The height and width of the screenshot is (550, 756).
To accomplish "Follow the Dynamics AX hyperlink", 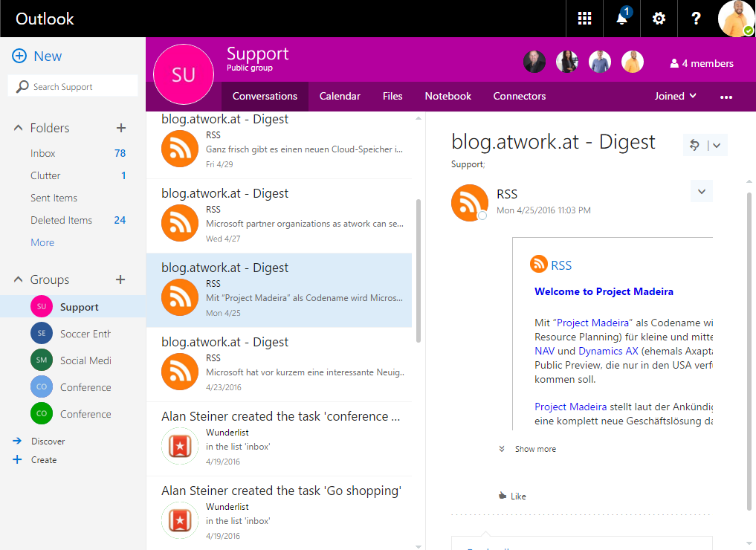I will coord(608,351).
